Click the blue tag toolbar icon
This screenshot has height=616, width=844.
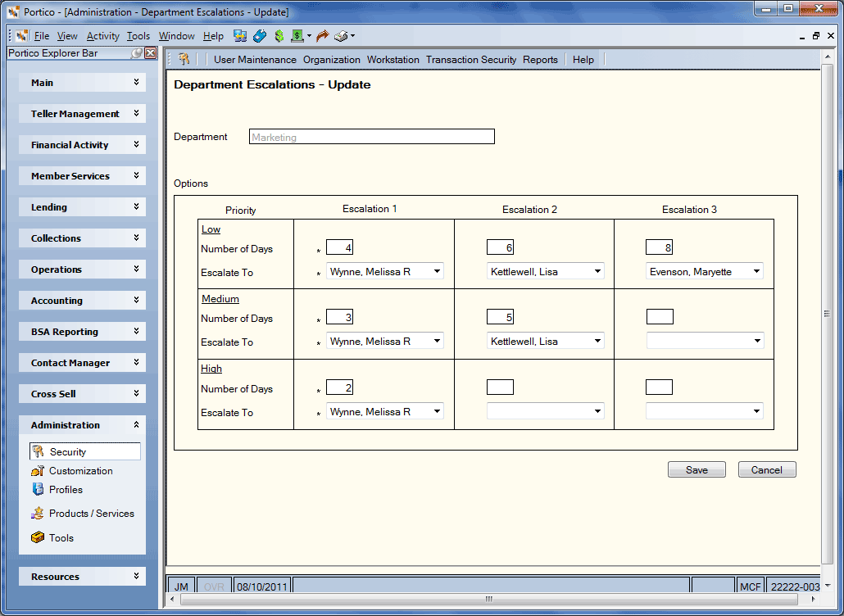coord(260,36)
